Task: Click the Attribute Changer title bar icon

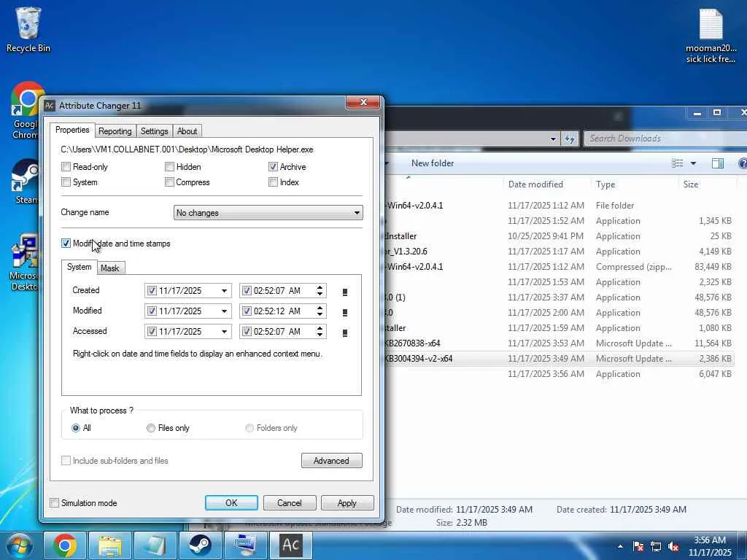Action: pyautogui.click(x=50, y=105)
